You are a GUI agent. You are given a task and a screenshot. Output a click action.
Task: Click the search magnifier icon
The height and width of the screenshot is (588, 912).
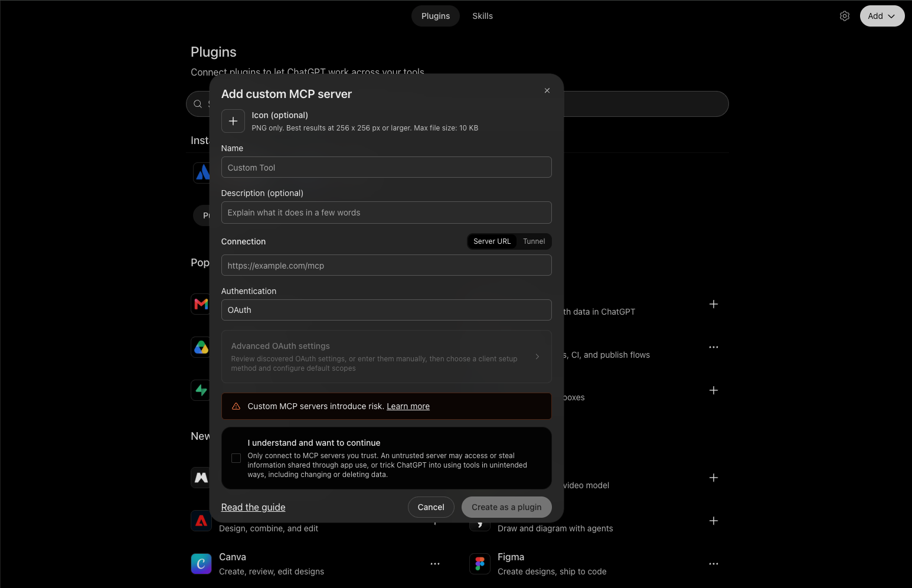click(x=198, y=104)
